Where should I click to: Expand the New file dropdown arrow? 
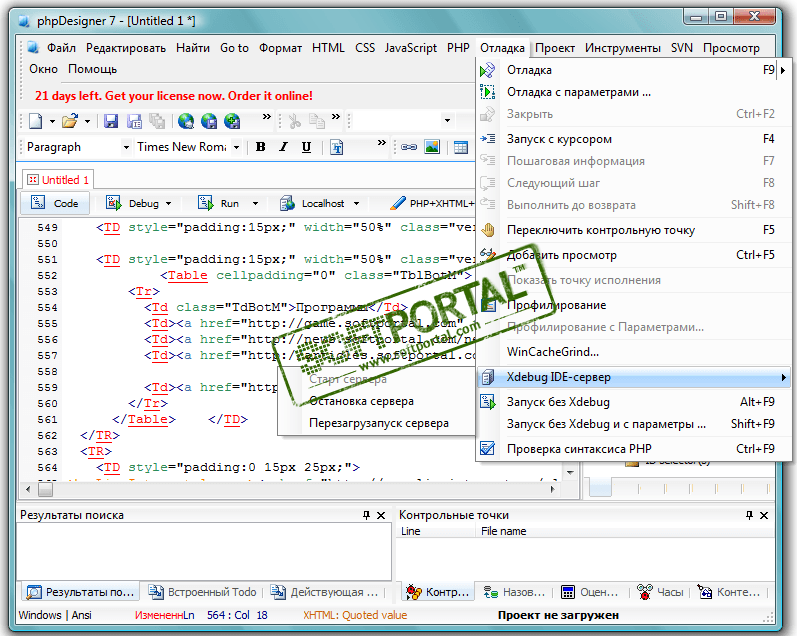52,122
